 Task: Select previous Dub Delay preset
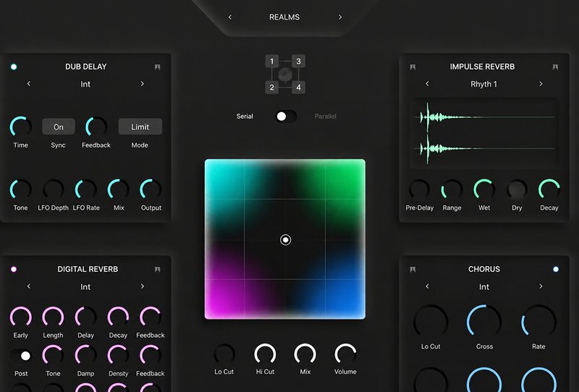29,84
